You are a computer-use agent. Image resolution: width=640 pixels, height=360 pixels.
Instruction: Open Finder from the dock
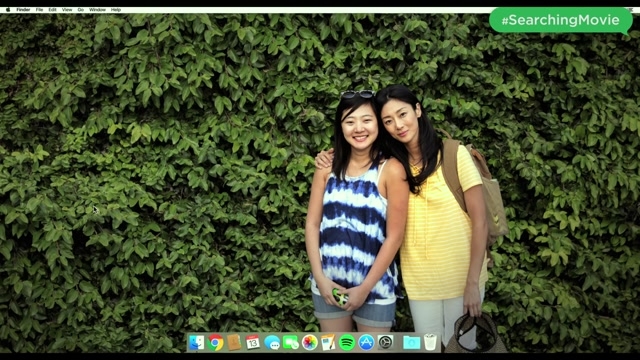[196, 342]
